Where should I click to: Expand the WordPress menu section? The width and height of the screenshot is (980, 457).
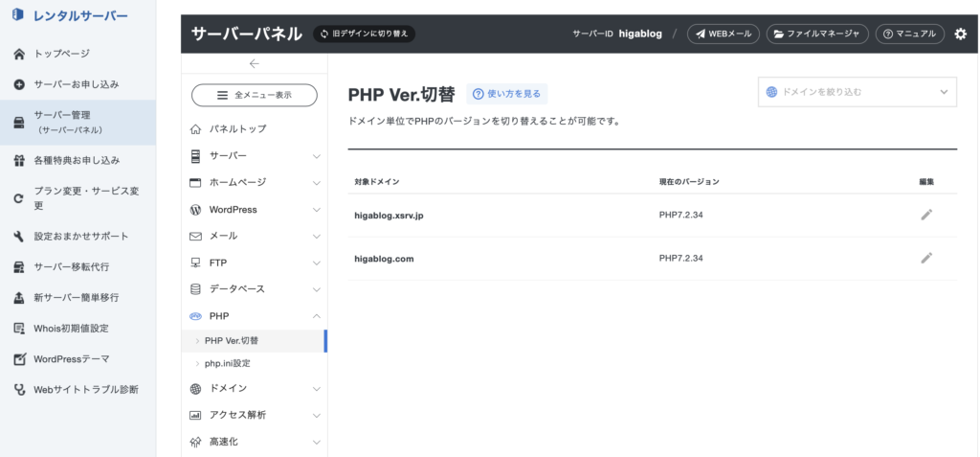tap(254, 209)
